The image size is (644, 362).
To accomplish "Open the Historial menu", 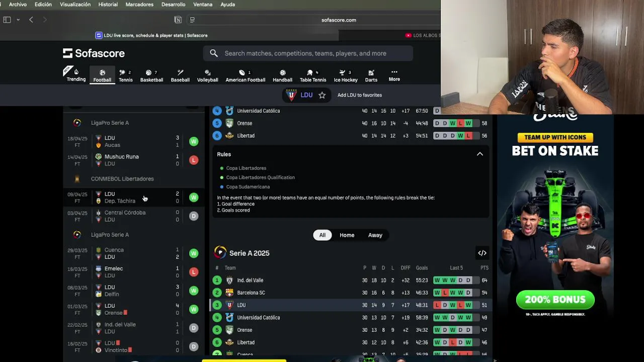I will 108,5.
